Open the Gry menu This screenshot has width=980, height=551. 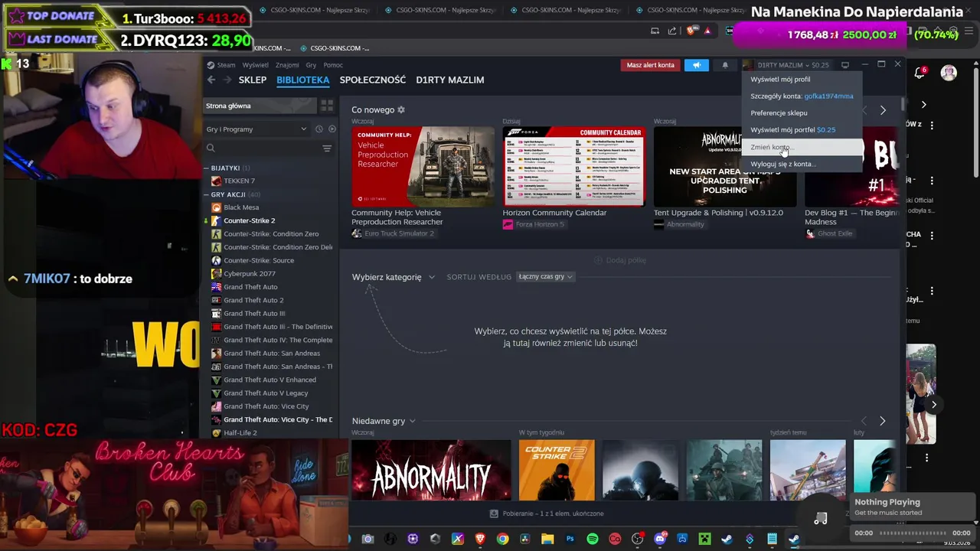[x=311, y=65]
